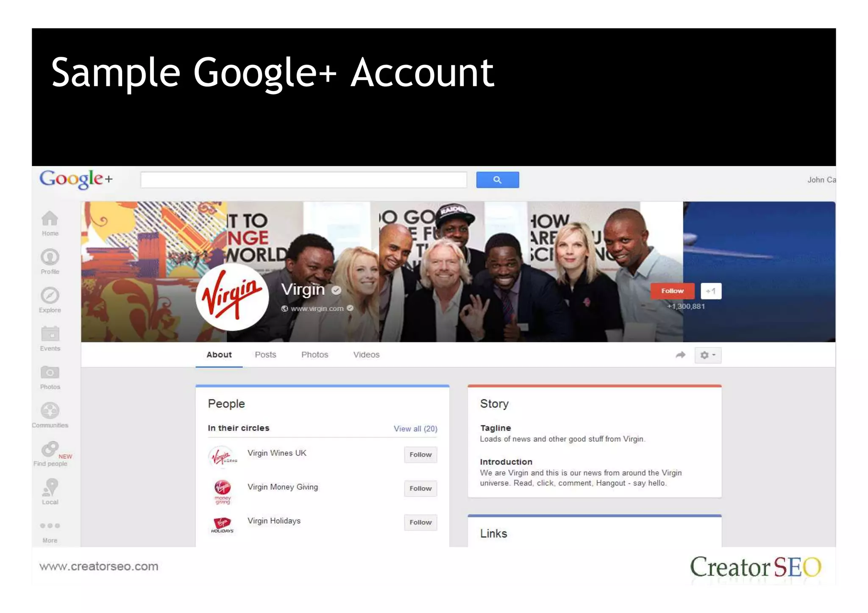Open the www.virgin.com link
This screenshot has height=613, width=868.
(x=317, y=308)
